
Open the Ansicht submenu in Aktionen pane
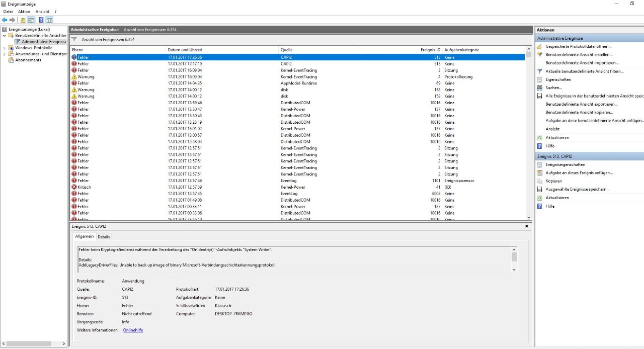(552, 129)
